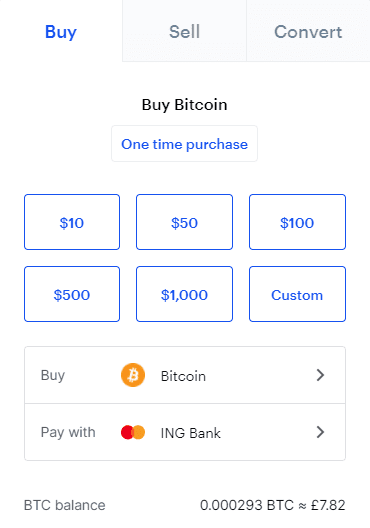Expand the Bitcoin asset chevron arrow
The width and height of the screenshot is (370, 528).
tap(320, 375)
